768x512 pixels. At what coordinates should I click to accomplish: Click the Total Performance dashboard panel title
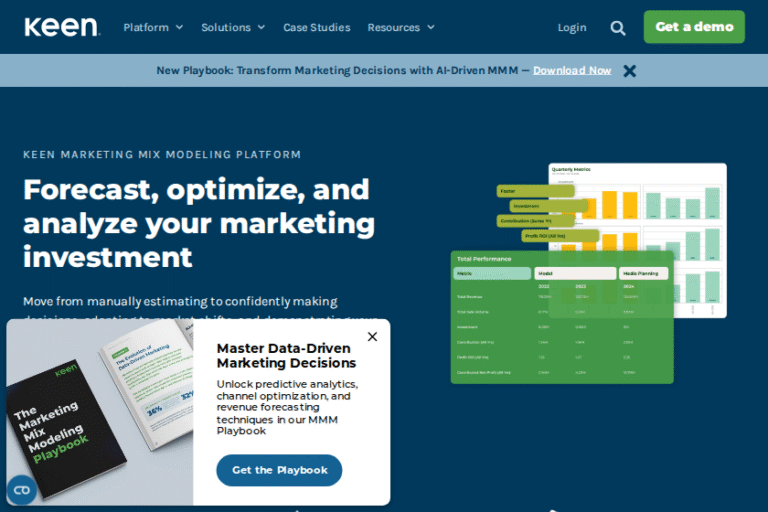click(x=485, y=259)
